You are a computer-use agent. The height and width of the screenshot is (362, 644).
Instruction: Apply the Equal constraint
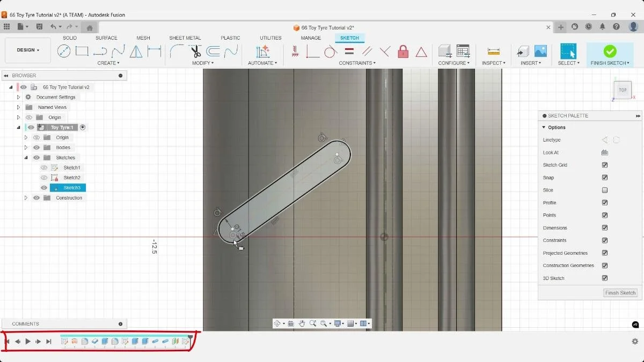[x=349, y=51]
